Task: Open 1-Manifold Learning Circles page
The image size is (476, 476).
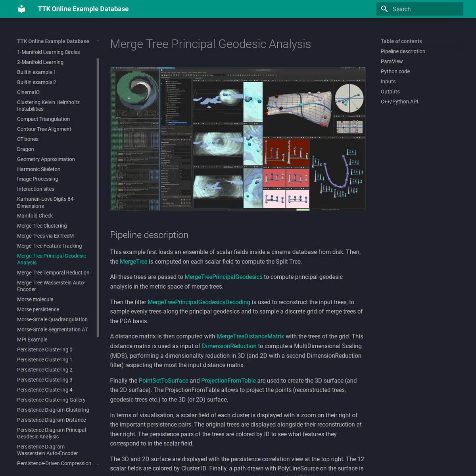Action: click(x=48, y=52)
